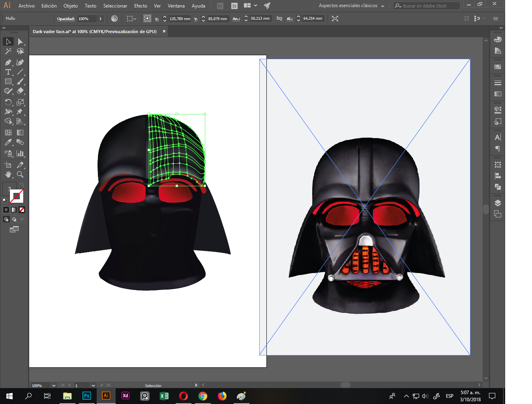Open the Pathfinder panel
This screenshot has height=404, width=532.
[498, 187]
